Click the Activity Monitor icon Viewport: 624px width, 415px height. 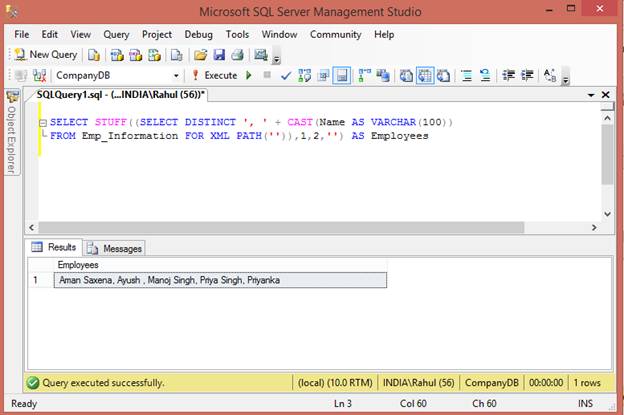(x=261, y=55)
